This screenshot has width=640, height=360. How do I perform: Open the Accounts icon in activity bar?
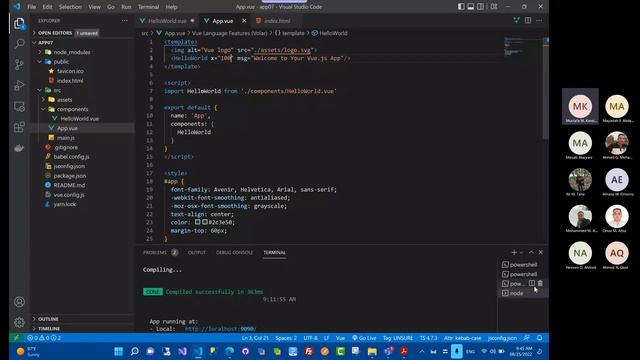[19, 302]
